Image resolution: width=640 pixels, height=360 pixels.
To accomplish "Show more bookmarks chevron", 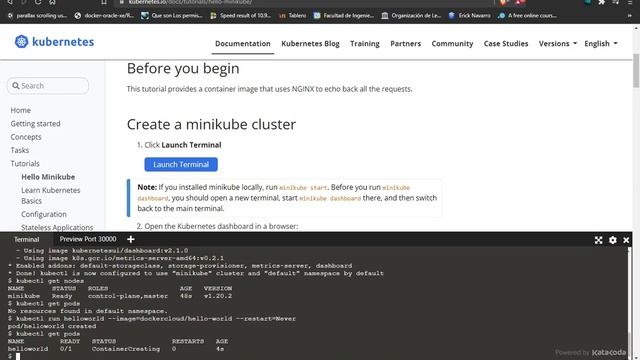I will (x=629, y=16).
